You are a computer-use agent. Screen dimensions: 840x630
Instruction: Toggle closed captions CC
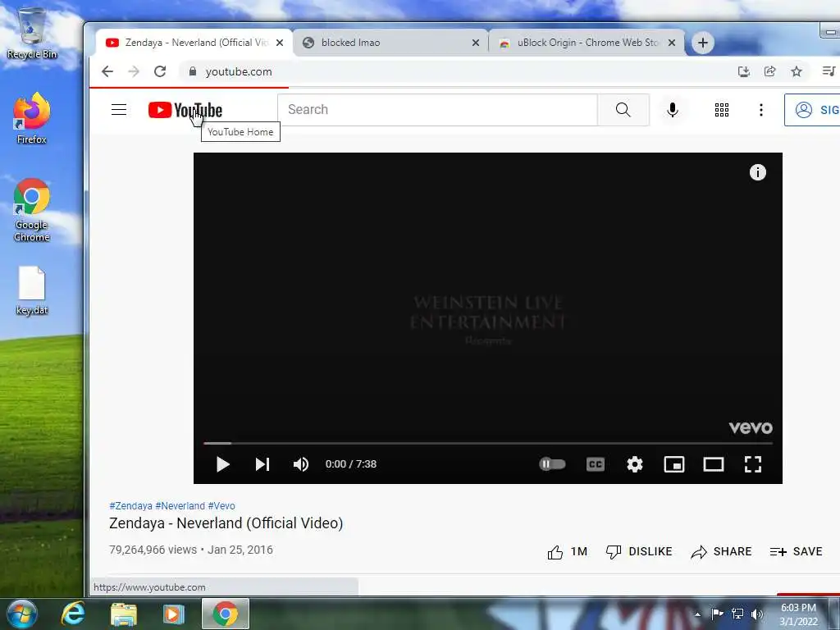point(596,464)
